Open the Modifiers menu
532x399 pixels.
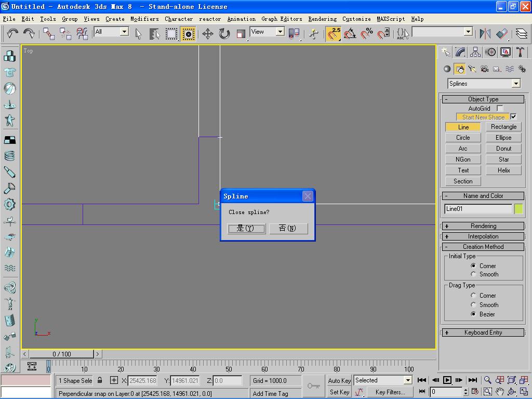pyautogui.click(x=144, y=19)
